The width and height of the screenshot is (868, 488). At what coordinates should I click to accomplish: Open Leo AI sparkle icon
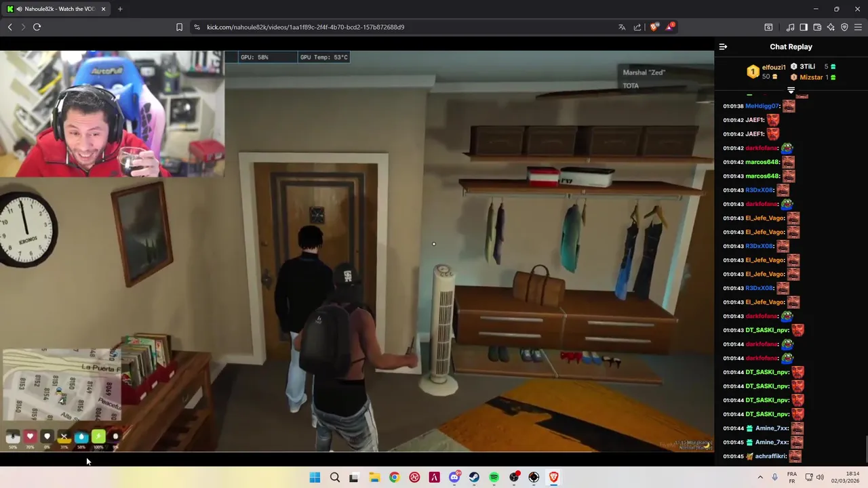[831, 27]
